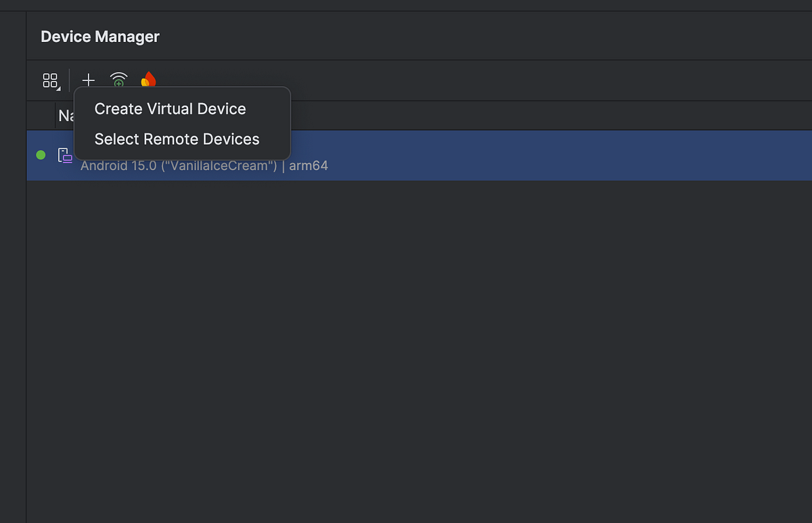
Task: Click the Device Manager panel title
Action: click(x=100, y=37)
